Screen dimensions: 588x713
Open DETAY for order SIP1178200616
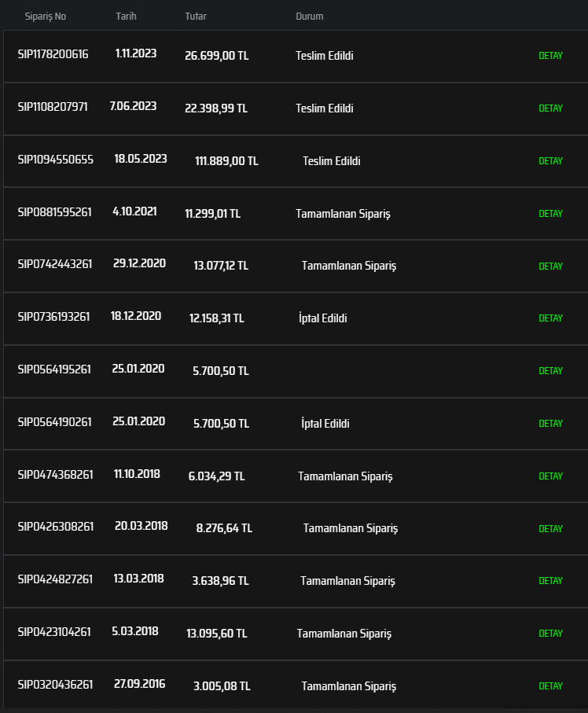point(550,56)
